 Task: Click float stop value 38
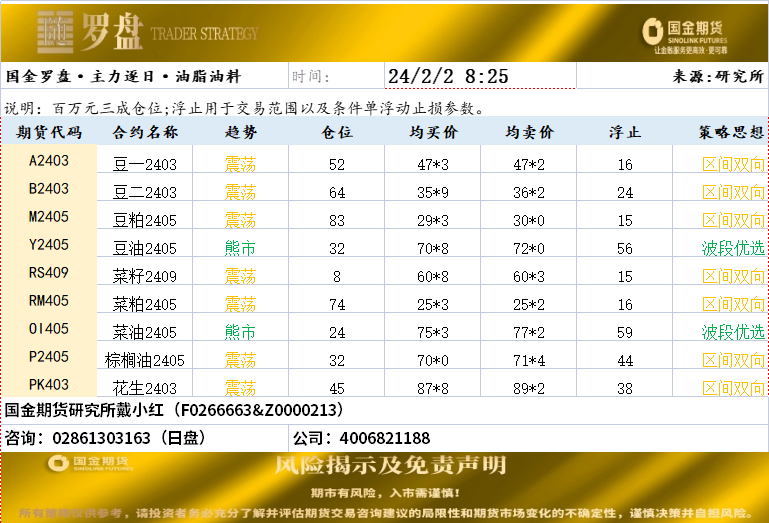tap(625, 388)
